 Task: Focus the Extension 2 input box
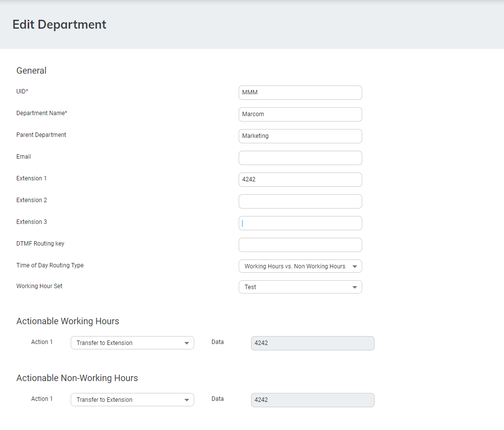click(x=300, y=201)
